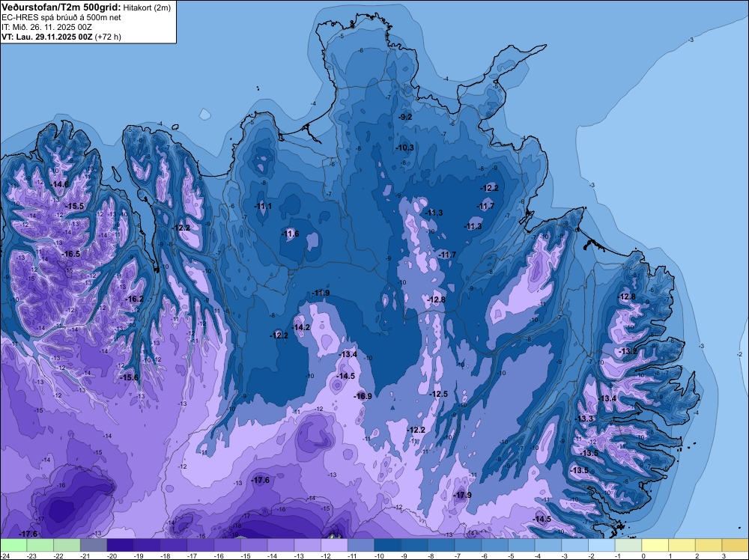Click the pale lilac legend swatch labeled -12

[x=334, y=545]
